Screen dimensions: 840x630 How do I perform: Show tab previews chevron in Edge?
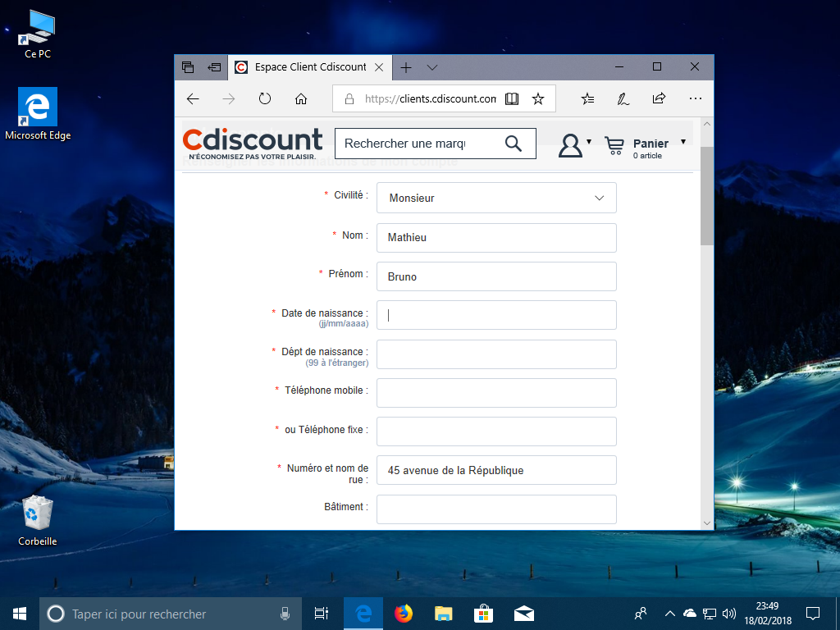point(432,67)
